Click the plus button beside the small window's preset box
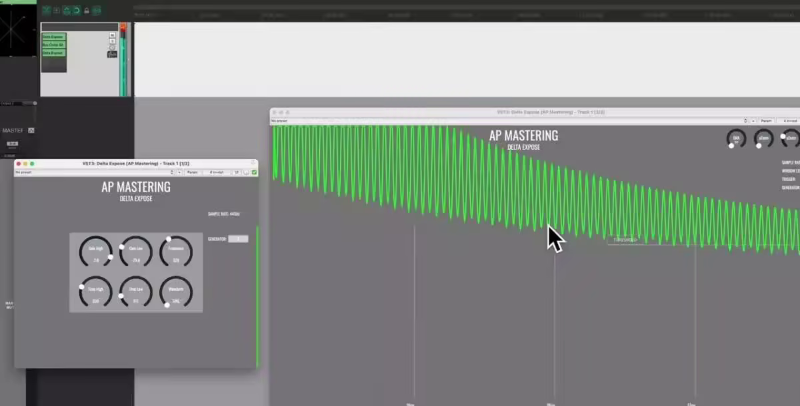The image size is (800, 406). click(x=177, y=172)
